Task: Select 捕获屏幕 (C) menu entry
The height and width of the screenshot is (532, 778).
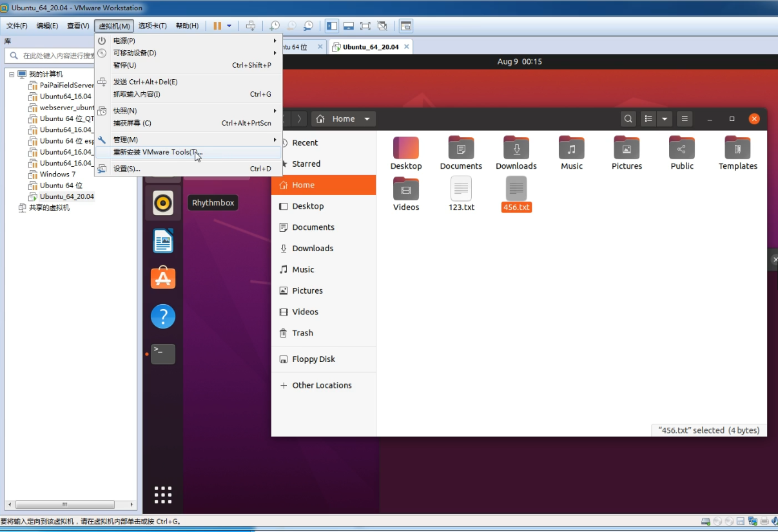Action: [x=190, y=123]
